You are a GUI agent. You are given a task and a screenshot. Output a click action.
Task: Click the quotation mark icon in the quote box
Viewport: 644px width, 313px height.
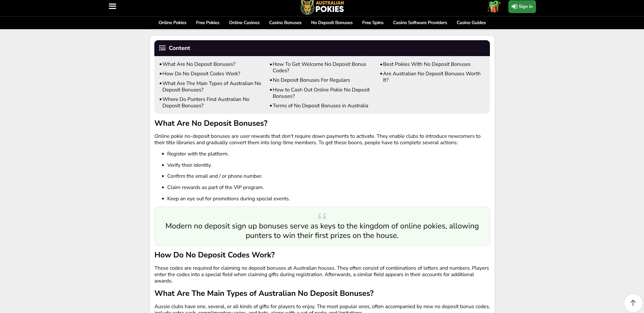322,216
